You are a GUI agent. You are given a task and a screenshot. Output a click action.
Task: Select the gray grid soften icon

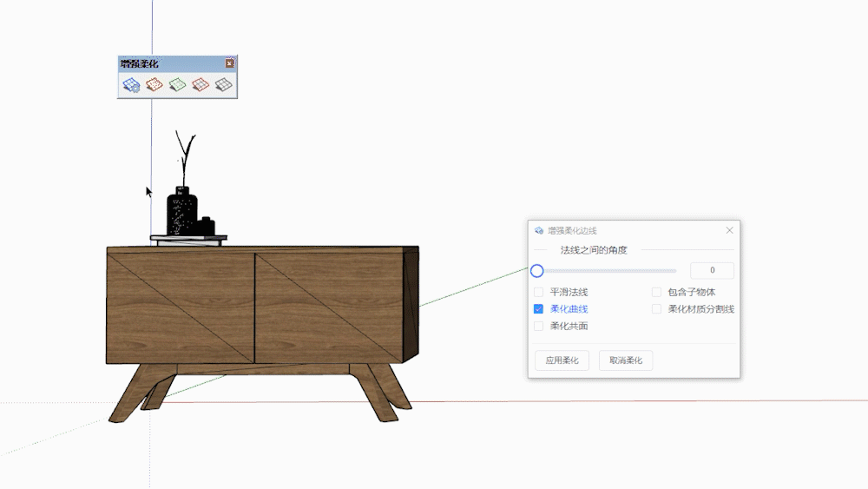(x=224, y=84)
